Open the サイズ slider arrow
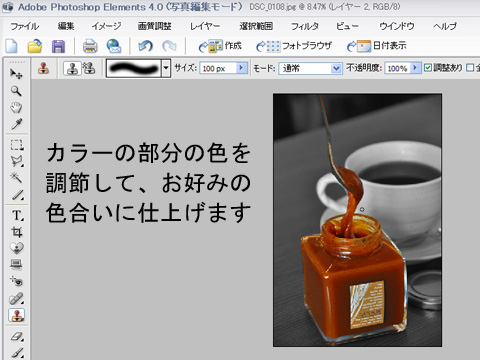This screenshot has height=360, width=480. pos(241,68)
